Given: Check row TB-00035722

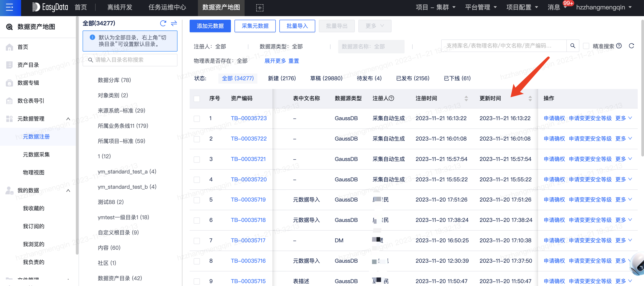Looking at the screenshot, I should coord(197,139).
